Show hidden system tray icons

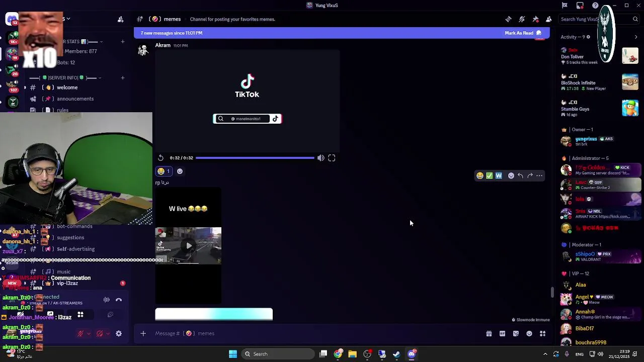pos(545,354)
